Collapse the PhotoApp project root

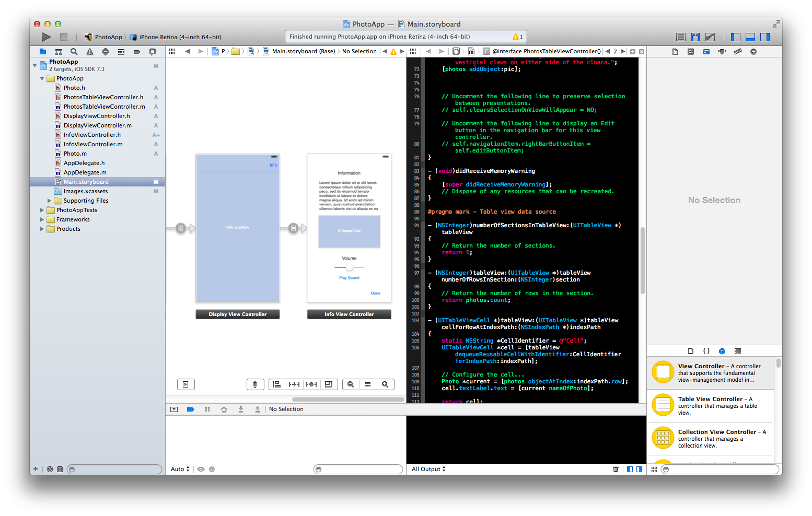pyautogui.click(x=35, y=65)
